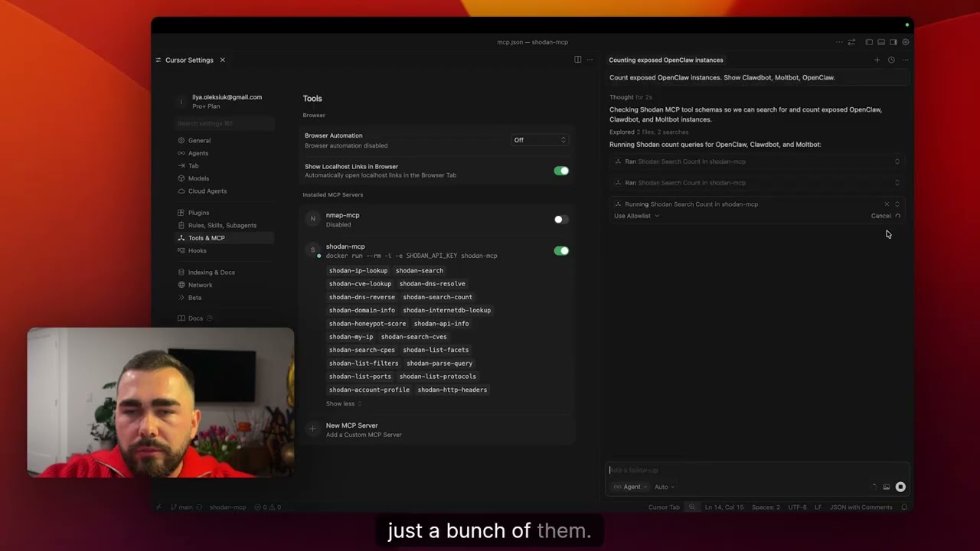Click the account email ilya.oleksiuk@gmail.com
980x551 pixels.
pyautogui.click(x=227, y=97)
